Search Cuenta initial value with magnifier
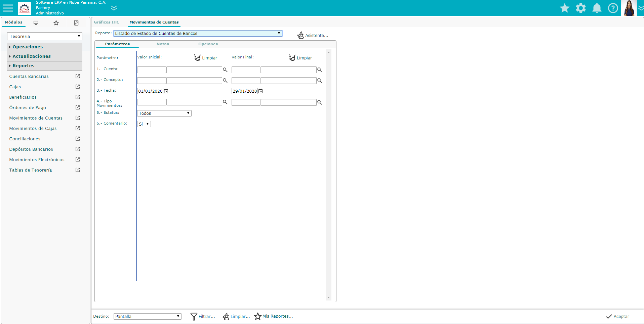Screen dimensions: 644x324 pyautogui.click(x=225, y=70)
